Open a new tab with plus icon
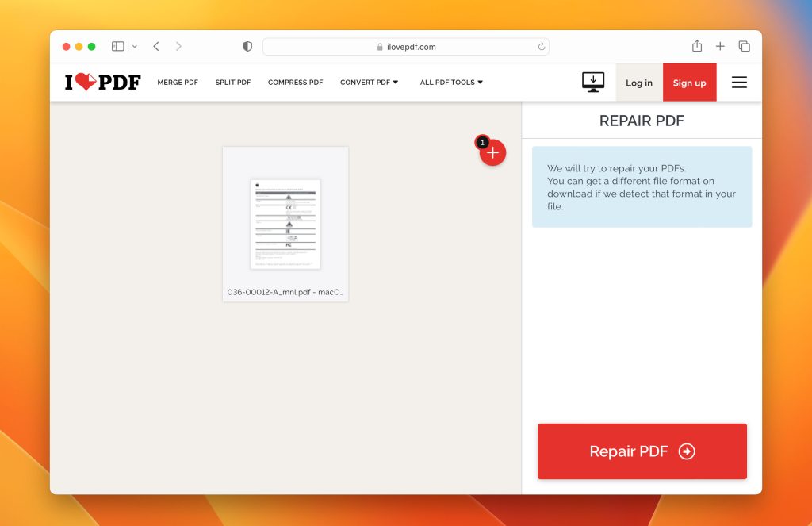Image resolution: width=812 pixels, height=526 pixels. click(x=720, y=46)
